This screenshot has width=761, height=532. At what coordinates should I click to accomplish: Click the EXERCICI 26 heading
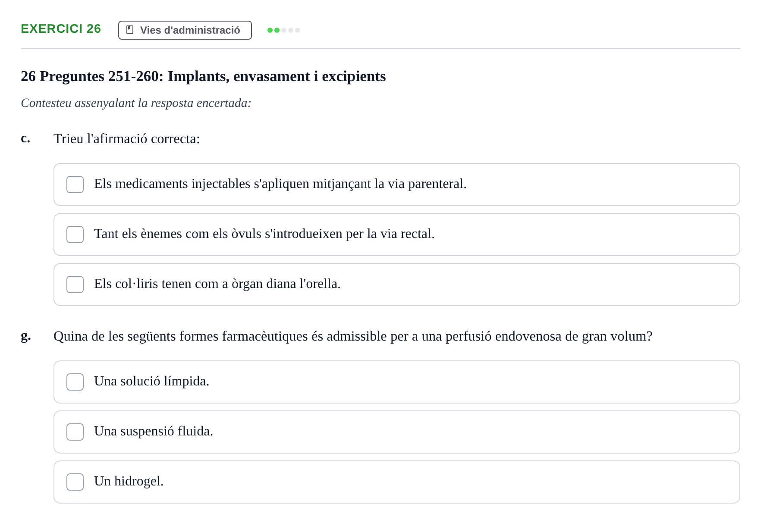pos(61,28)
